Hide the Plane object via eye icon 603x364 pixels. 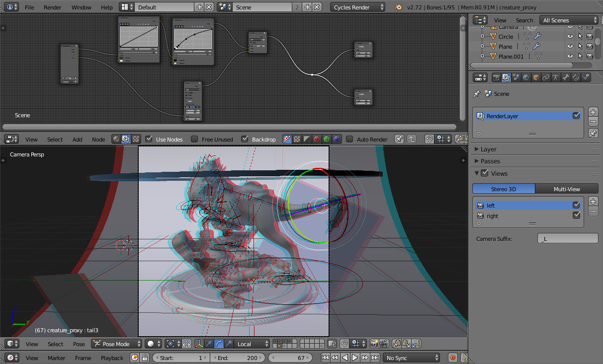tap(570, 46)
